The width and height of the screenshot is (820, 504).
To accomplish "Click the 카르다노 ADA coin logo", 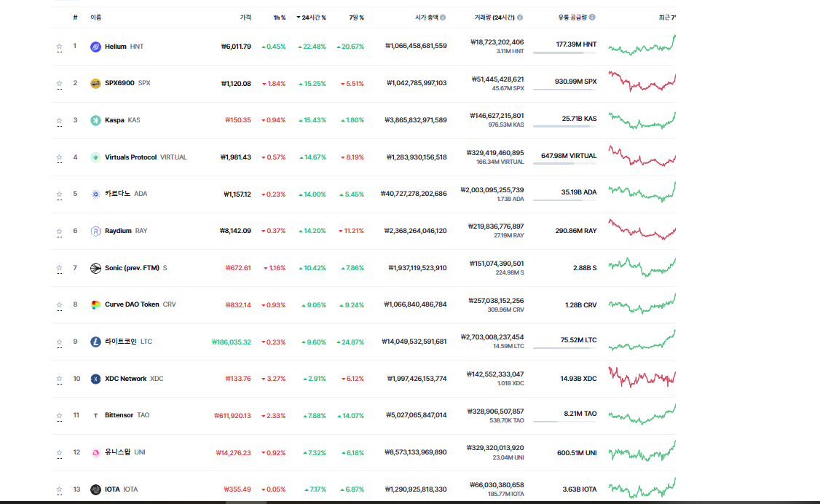I will (95, 194).
